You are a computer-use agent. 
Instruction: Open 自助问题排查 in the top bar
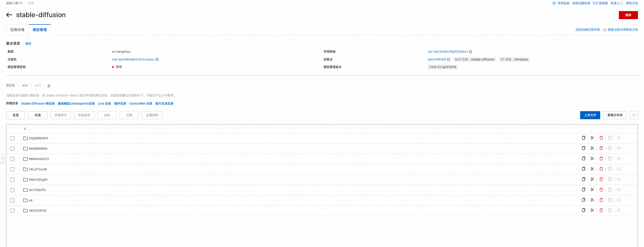581,3
